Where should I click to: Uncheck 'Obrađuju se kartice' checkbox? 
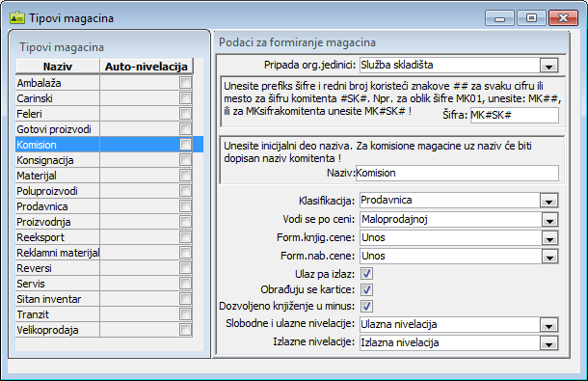[366, 289]
